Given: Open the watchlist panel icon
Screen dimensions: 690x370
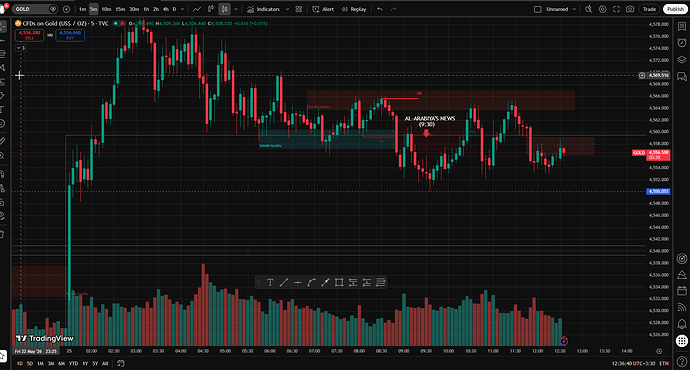Looking at the screenshot, I should [682, 26].
